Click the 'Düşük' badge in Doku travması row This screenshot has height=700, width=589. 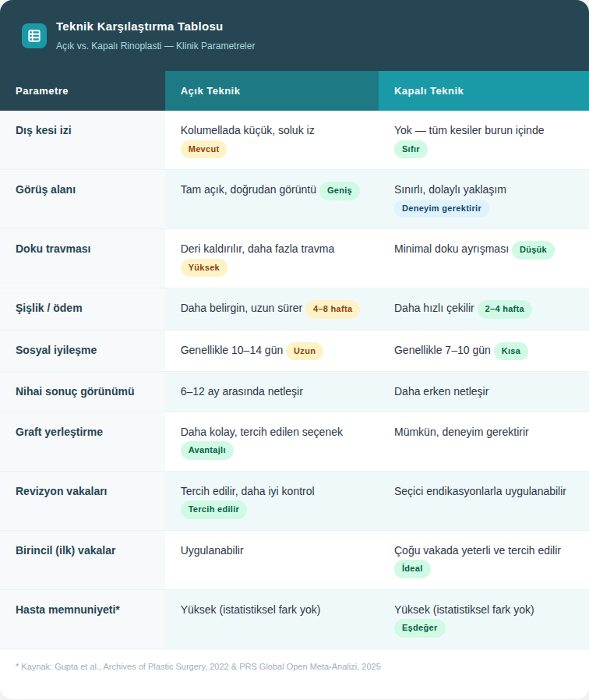click(533, 249)
